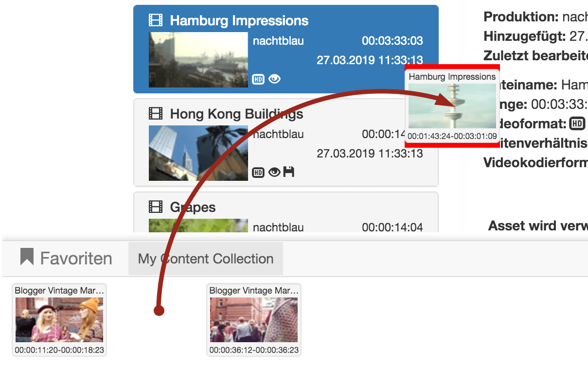Click the HD badge on Hong Kong Buildings
Viewport: 588px width, 366px height.
tap(258, 173)
